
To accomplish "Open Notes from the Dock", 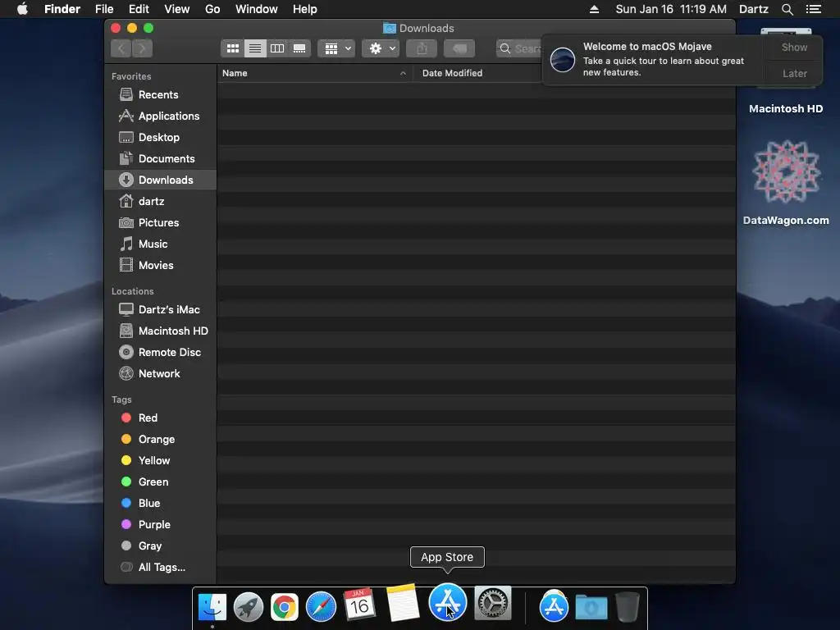I will pos(403,603).
